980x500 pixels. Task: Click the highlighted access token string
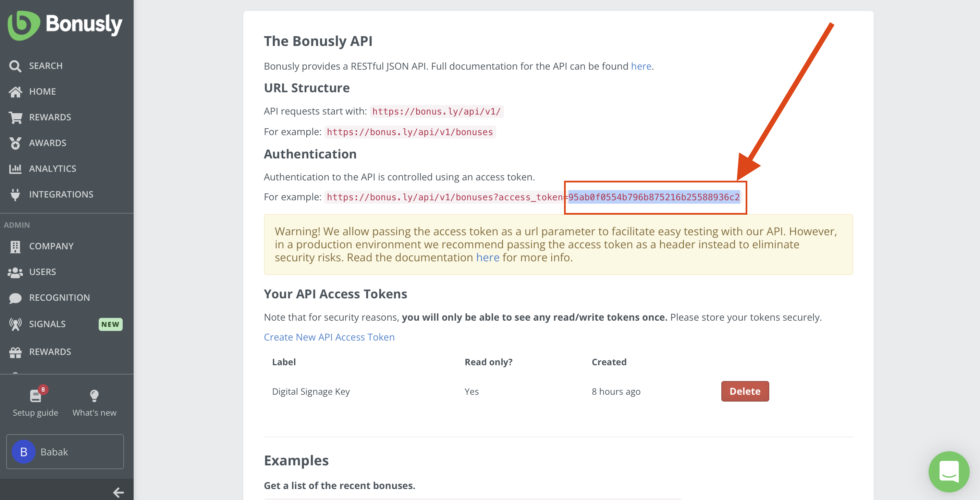point(653,197)
